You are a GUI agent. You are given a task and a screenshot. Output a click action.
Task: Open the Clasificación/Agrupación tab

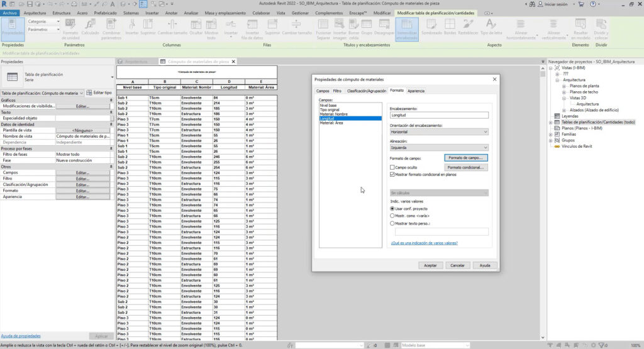point(366,91)
